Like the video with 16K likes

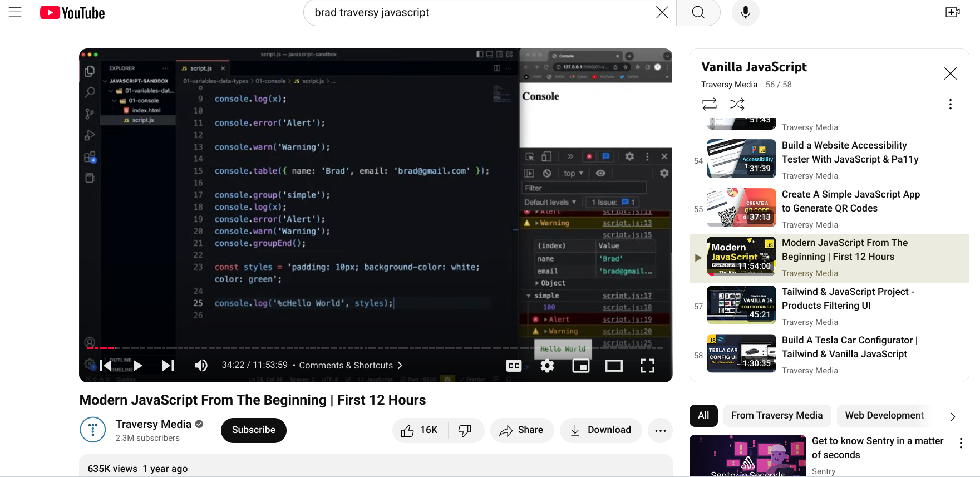point(420,430)
